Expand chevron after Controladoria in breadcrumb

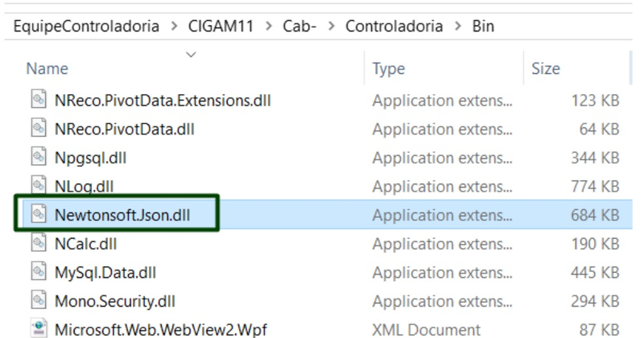pyautogui.click(x=457, y=27)
